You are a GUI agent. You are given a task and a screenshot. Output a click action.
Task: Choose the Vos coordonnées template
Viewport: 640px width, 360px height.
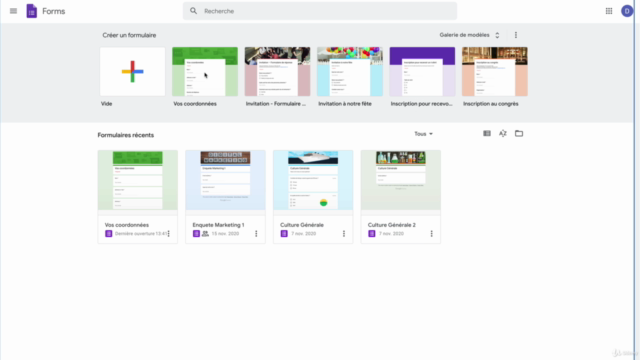[x=205, y=71]
